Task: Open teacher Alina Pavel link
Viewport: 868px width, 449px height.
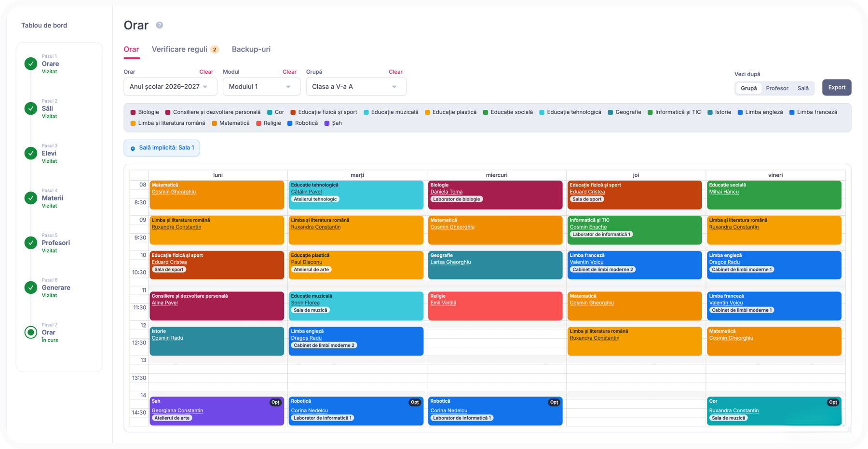Action: (x=165, y=303)
